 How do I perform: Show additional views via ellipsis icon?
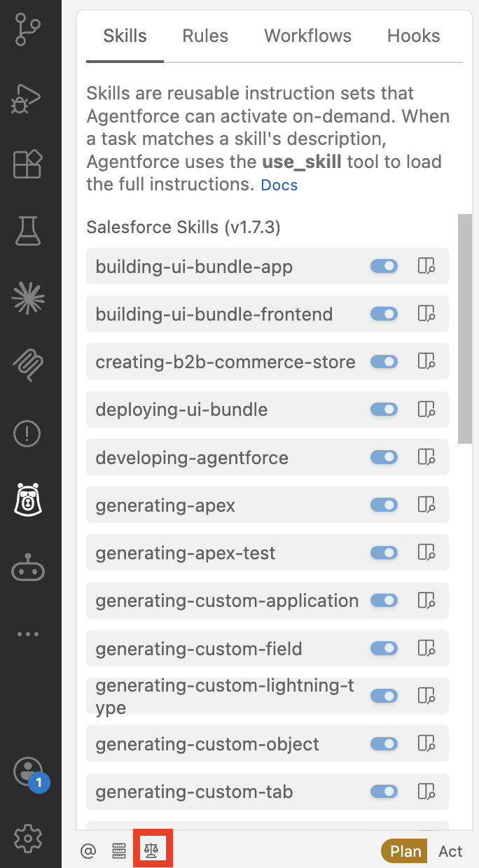(28, 634)
